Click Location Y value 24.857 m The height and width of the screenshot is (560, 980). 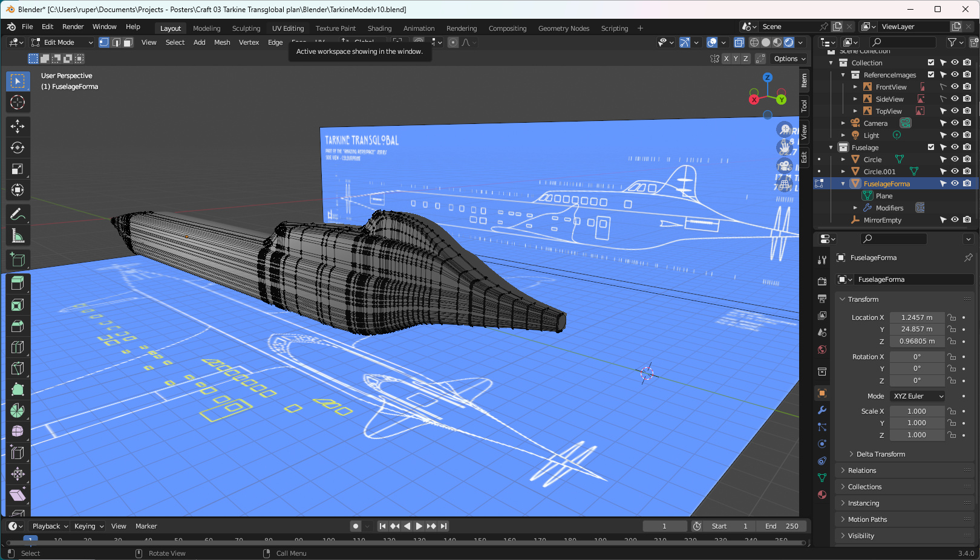pyautogui.click(x=916, y=330)
